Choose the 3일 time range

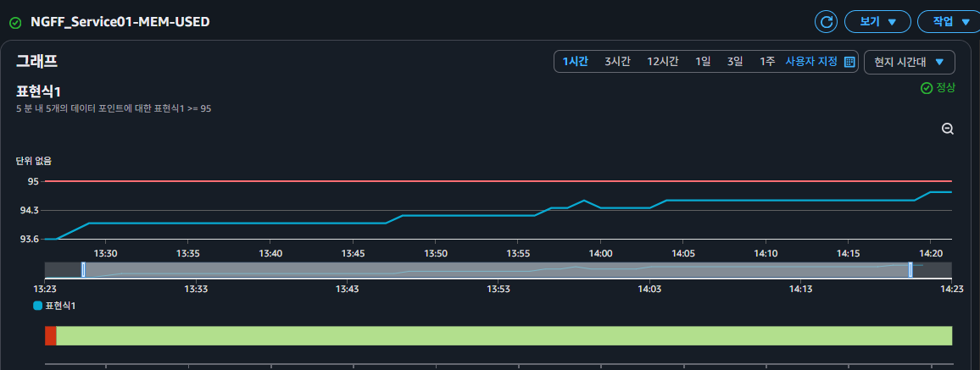pos(735,62)
